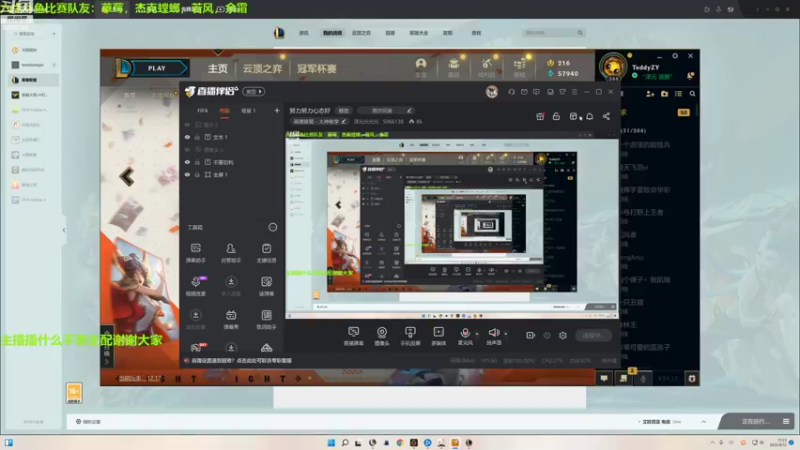
Task: Select the 场景 1 scene tab
Action: click(x=248, y=111)
